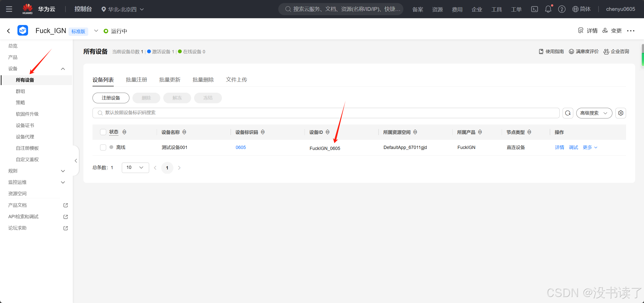Click the 注册设备 button

pos(111,98)
